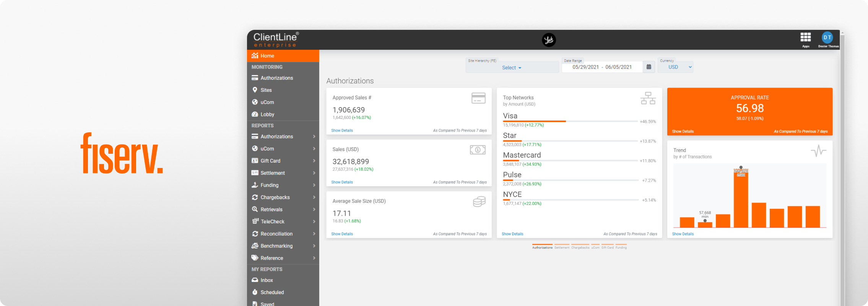This screenshot has height=306, width=868.
Task: Click the tallest max bar in Trend chart
Action: 741,198
